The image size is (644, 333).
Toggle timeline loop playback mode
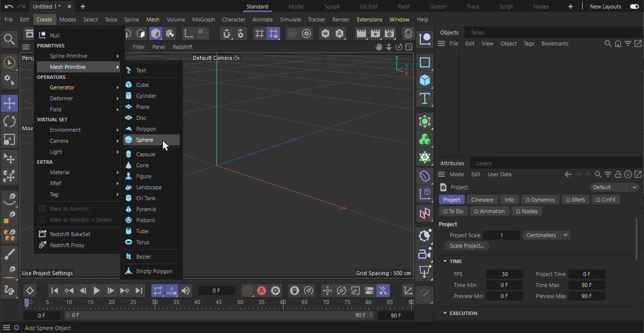[x=157, y=291]
